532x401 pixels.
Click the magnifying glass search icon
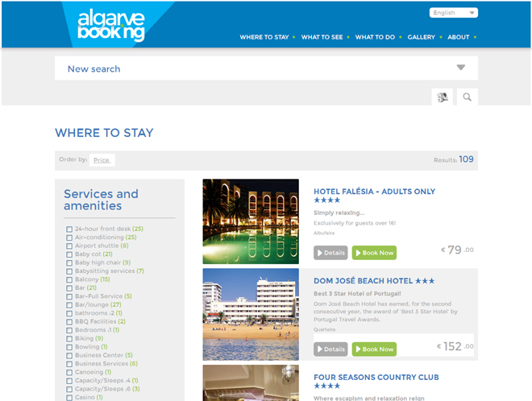click(468, 97)
